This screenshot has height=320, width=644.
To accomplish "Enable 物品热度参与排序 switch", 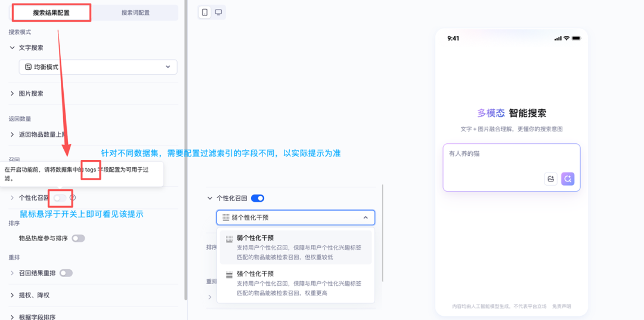I will [78, 238].
